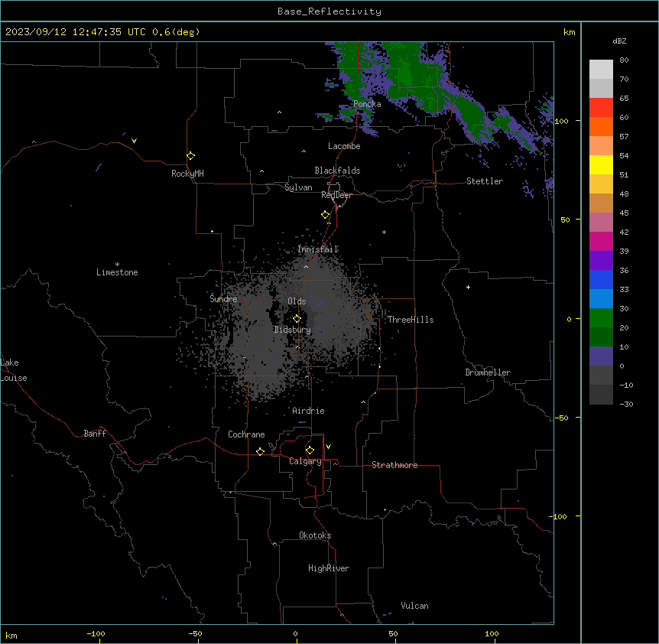659x644 pixels.
Task: Click the Calgary city label
Action: click(x=305, y=461)
